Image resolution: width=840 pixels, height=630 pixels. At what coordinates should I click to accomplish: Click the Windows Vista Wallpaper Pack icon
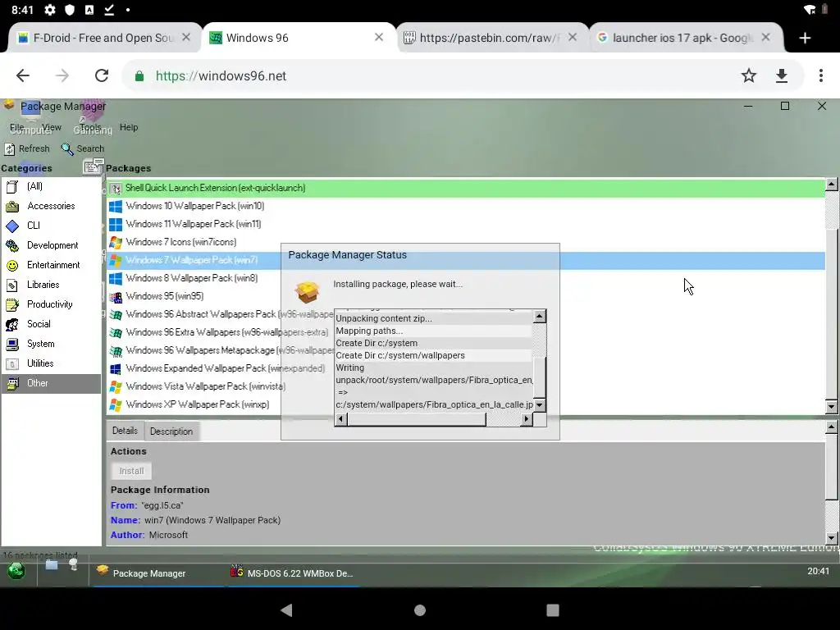tap(115, 387)
